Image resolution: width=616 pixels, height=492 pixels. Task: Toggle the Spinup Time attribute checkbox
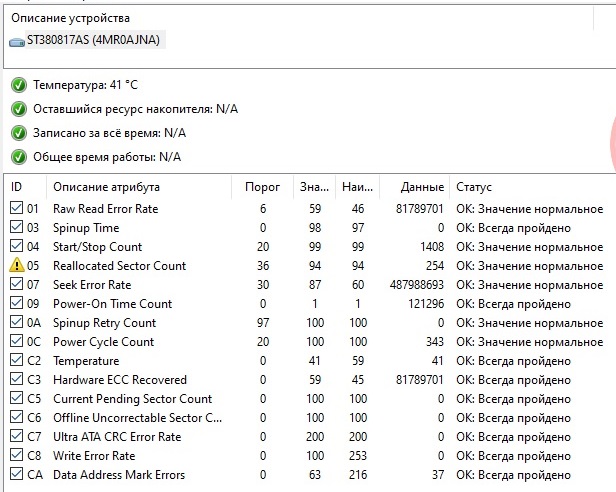pos(16,227)
